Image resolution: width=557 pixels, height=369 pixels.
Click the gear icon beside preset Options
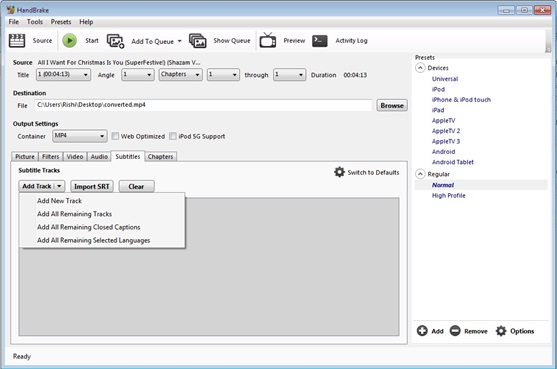click(x=501, y=331)
